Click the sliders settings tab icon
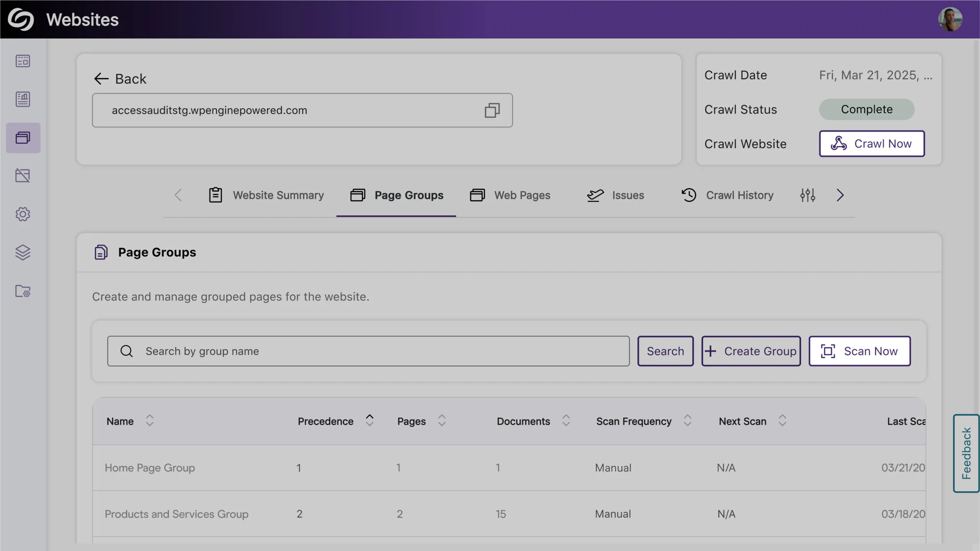 807,195
